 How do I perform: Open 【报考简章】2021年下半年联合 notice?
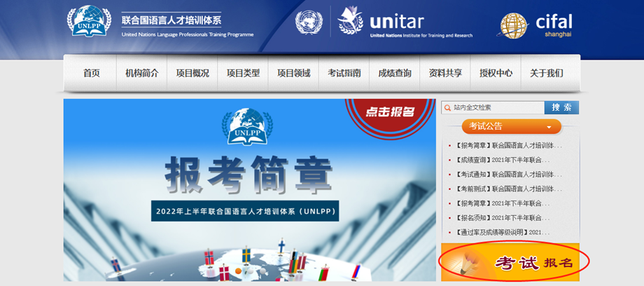(x=502, y=203)
